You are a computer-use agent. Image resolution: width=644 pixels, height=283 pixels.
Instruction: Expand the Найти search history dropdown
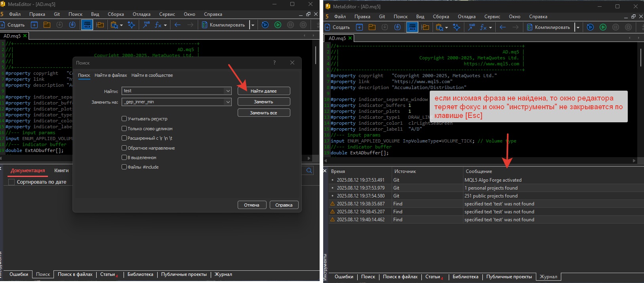coord(228,91)
